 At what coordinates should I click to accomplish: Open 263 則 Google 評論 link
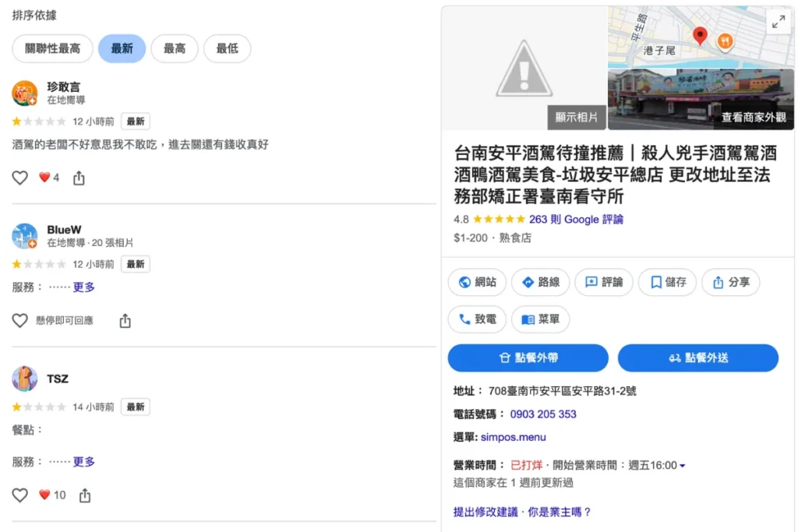(576, 219)
